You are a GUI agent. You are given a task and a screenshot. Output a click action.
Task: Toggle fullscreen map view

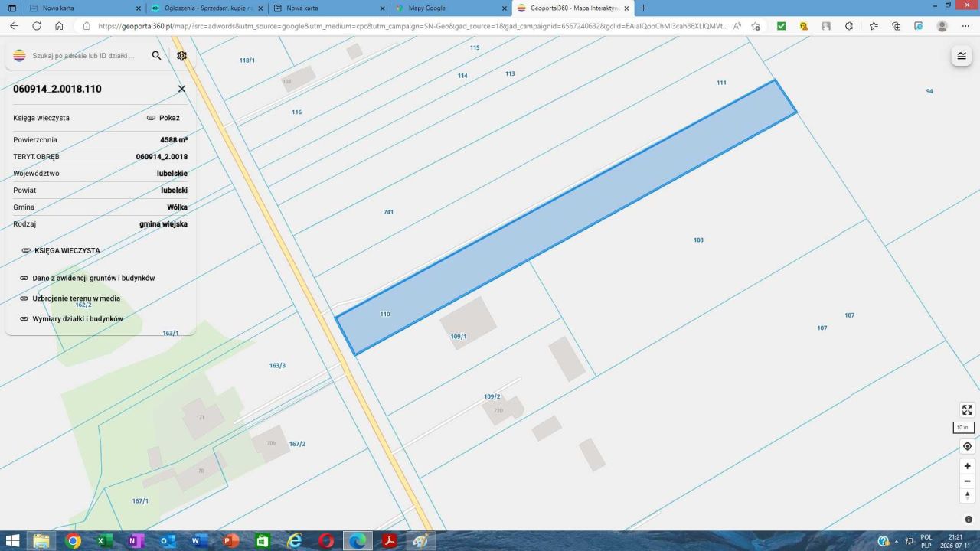[x=967, y=410]
